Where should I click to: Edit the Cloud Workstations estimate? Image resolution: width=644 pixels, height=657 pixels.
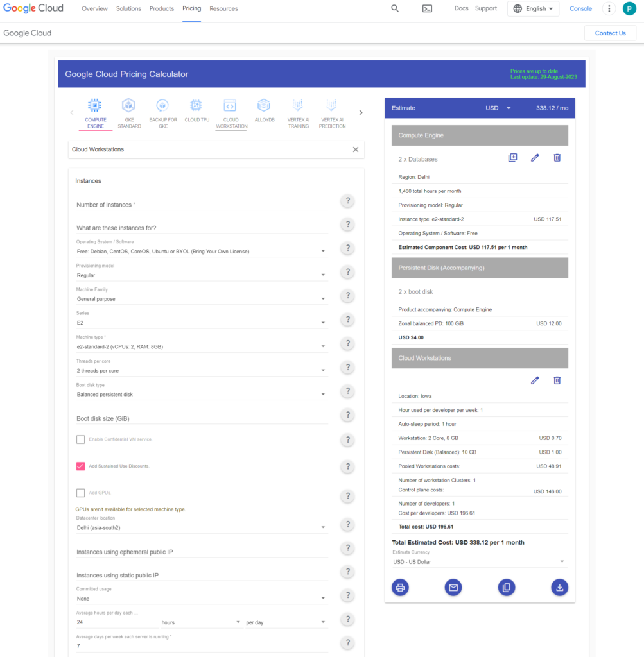pos(535,380)
